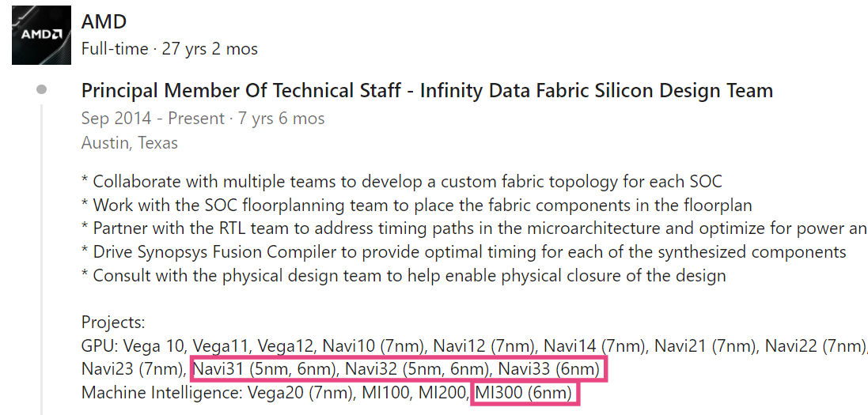The width and height of the screenshot is (868, 415).
Task: Click the AMD company logo
Action: tap(40, 36)
